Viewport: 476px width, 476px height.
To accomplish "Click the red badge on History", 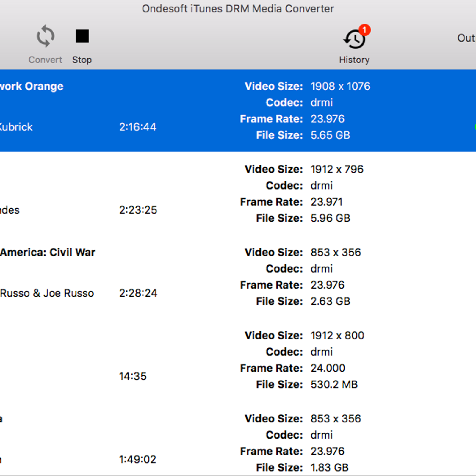I will (364, 30).
